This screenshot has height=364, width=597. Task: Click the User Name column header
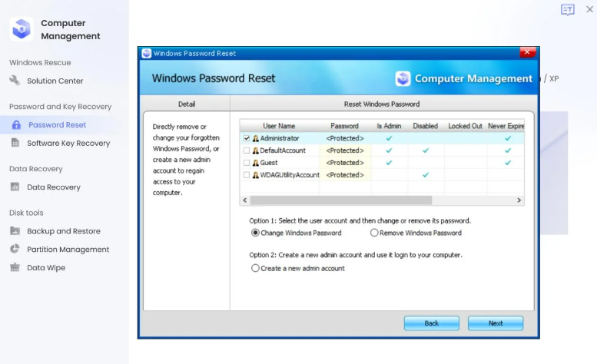click(279, 126)
